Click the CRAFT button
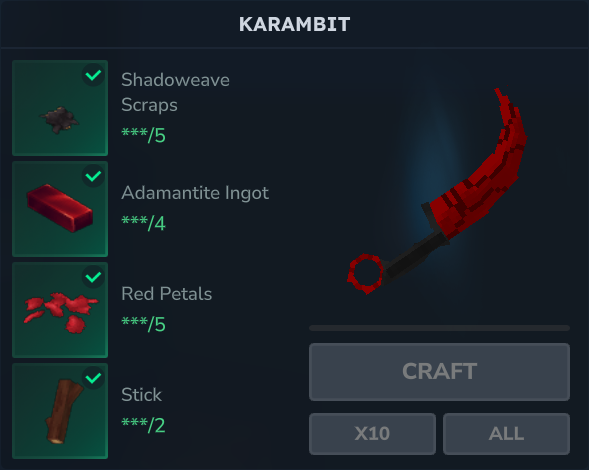This screenshot has width=589, height=470. [x=439, y=372]
